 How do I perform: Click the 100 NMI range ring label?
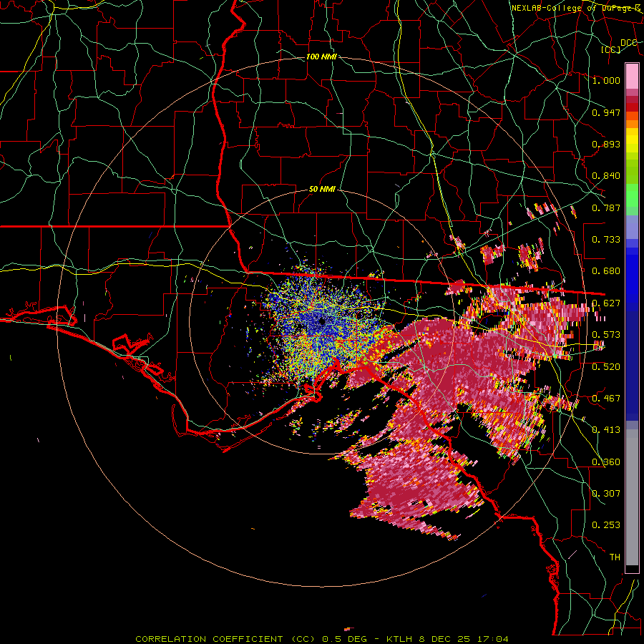[x=321, y=57]
